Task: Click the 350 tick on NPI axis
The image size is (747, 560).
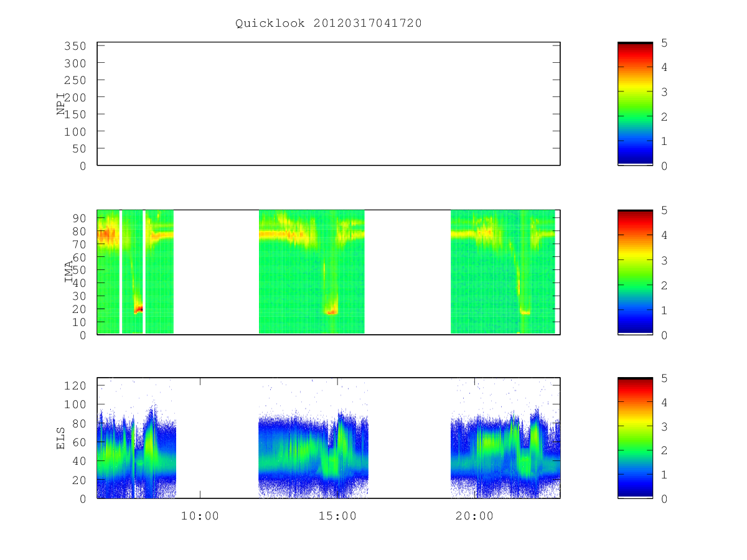Action: [75, 46]
